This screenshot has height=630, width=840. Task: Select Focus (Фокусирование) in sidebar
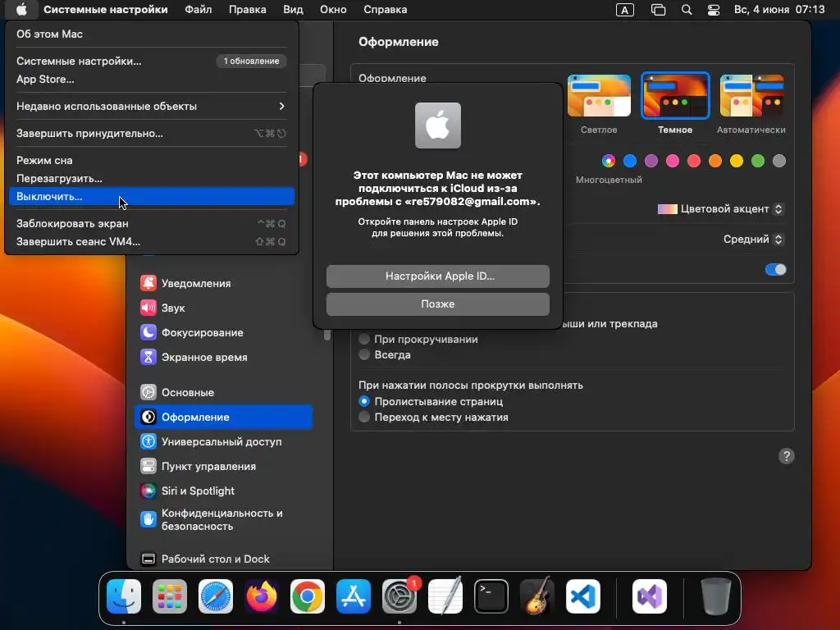click(x=223, y=333)
